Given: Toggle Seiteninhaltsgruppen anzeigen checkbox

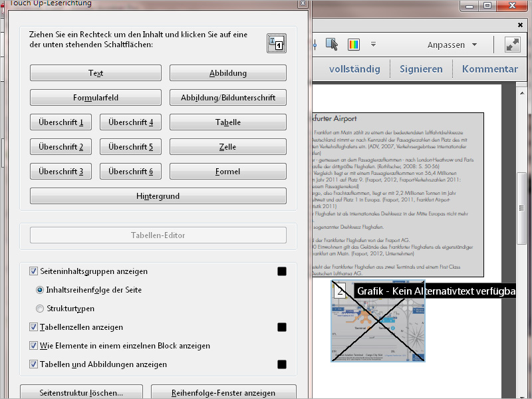Looking at the screenshot, I should (33, 271).
